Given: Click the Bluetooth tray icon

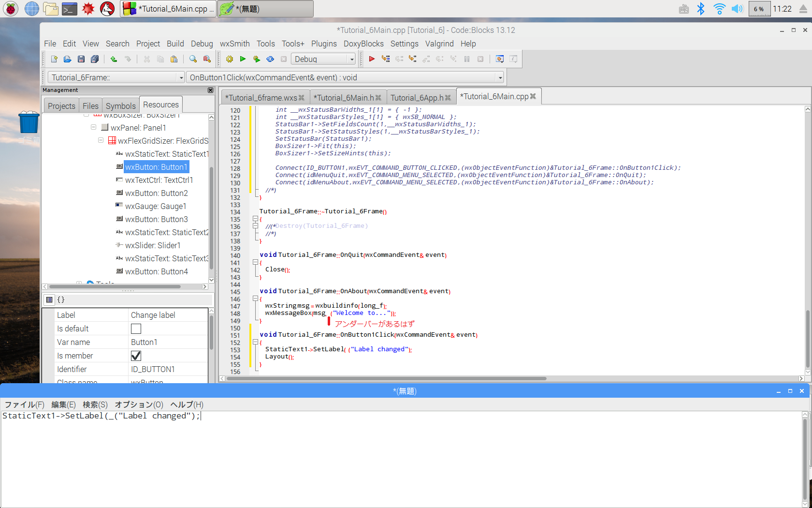Looking at the screenshot, I should [701, 9].
